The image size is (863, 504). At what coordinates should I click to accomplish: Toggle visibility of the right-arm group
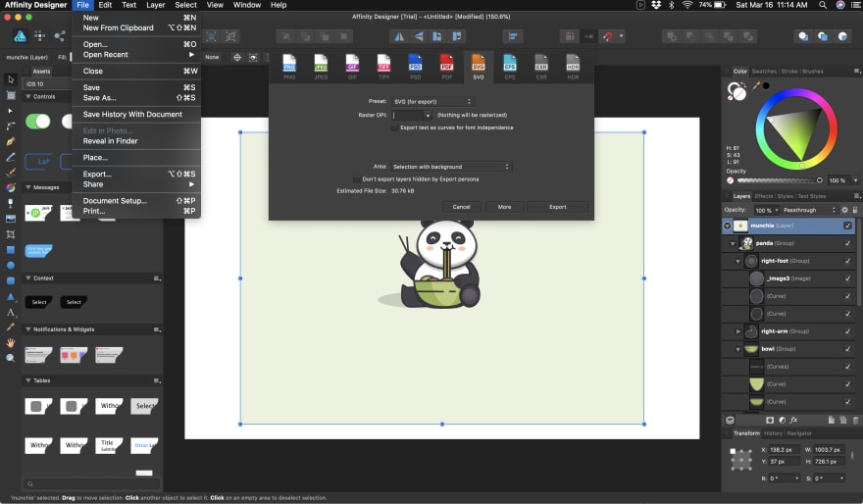[x=847, y=331]
